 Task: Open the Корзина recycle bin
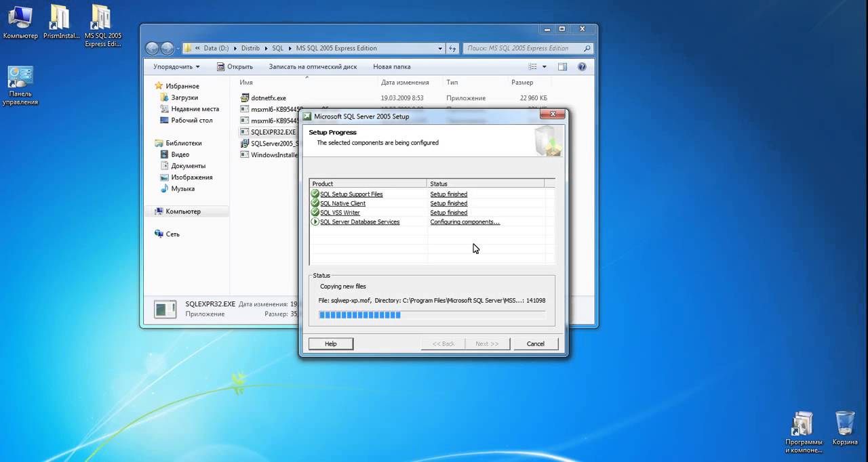point(845,428)
